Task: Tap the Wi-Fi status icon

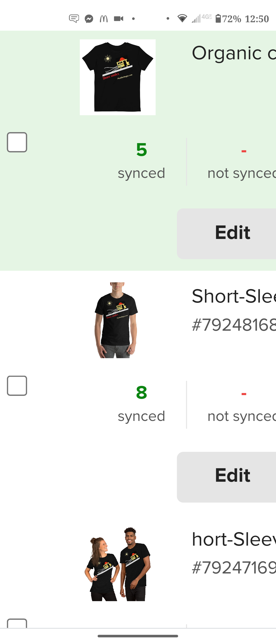Action: tap(182, 18)
